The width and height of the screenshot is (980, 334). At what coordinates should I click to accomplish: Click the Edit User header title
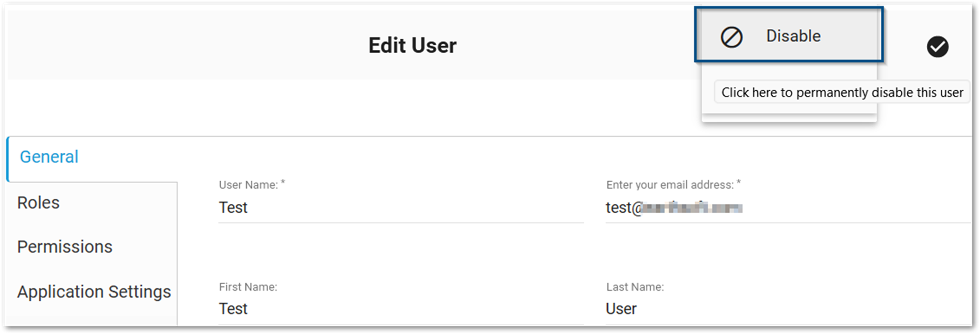(x=412, y=45)
